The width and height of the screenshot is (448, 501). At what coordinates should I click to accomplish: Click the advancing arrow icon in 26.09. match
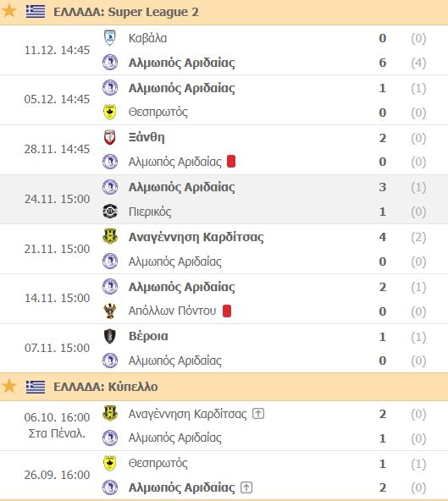(246, 487)
